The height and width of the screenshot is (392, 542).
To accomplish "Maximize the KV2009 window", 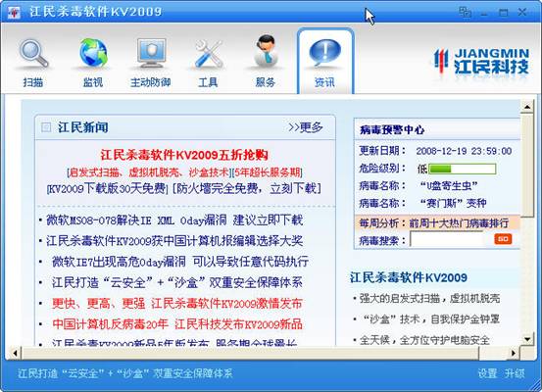I will pos(504,13).
